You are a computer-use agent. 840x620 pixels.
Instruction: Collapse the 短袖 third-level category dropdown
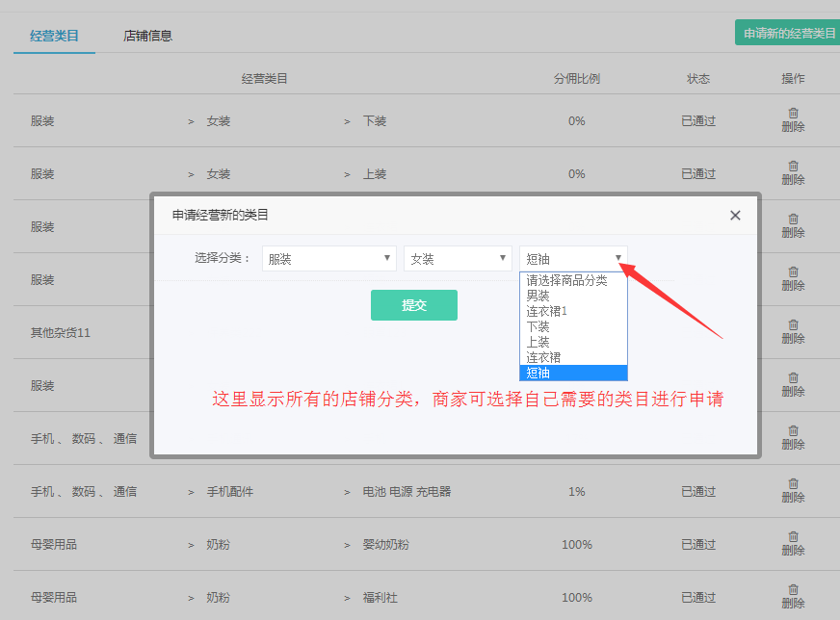[573, 259]
